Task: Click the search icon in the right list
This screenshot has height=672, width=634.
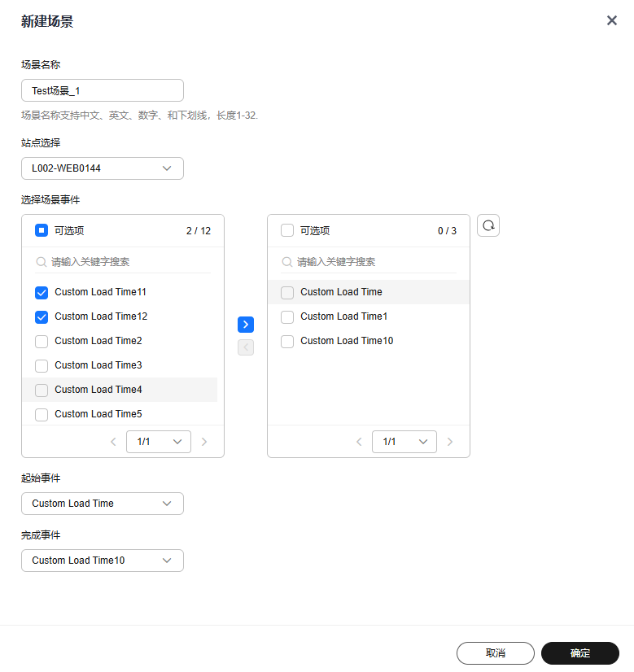Action: (286, 262)
